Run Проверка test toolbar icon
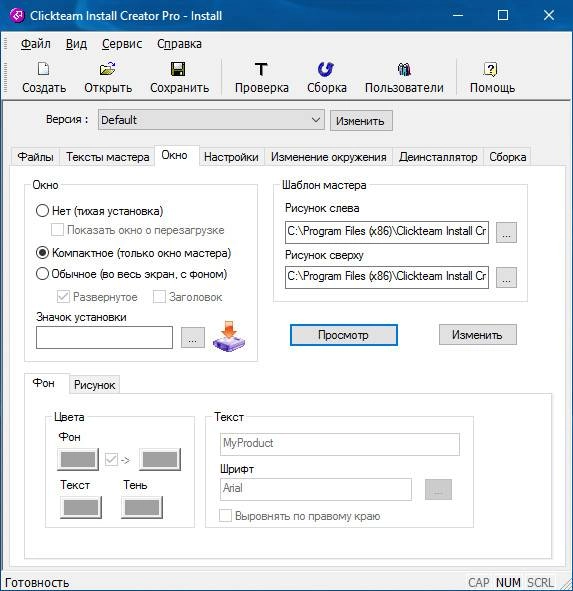 pyautogui.click(x=261, y=69)
